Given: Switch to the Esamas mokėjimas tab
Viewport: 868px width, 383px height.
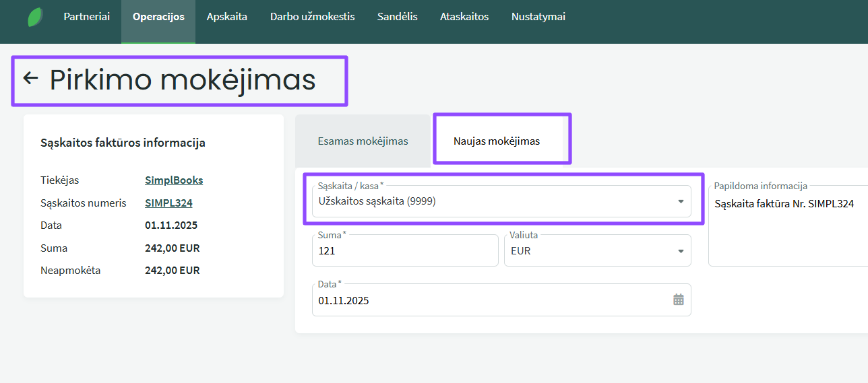Looking at the screenshot, I should tap(363, 141).
